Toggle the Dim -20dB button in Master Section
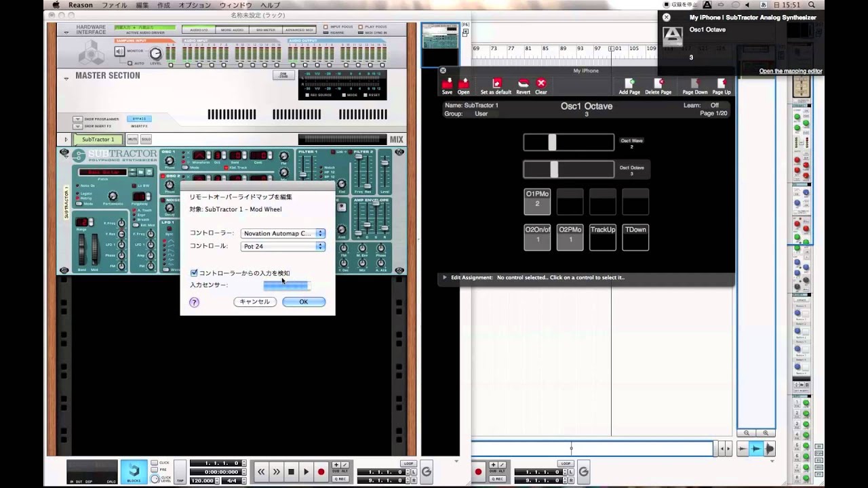The height and width of the screenshot is (488, 868). click(x=283, y=75)
